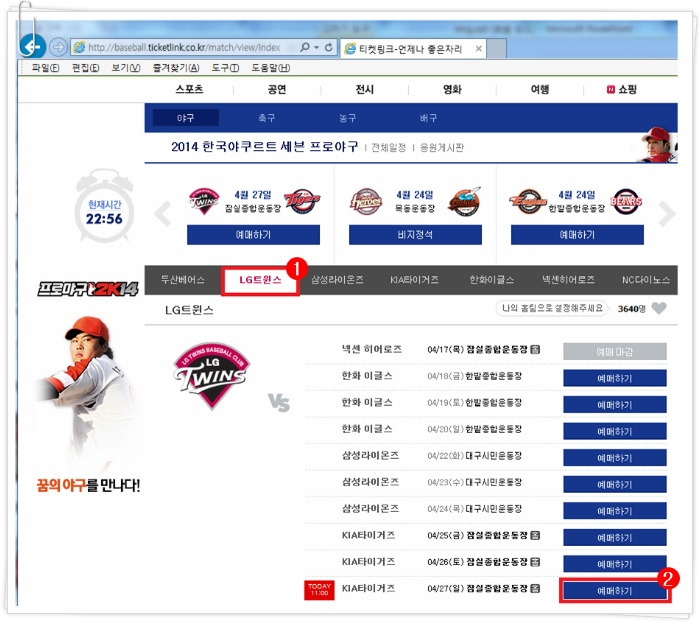Go to the 영화 category
The image size is (699, 624).
452,89
